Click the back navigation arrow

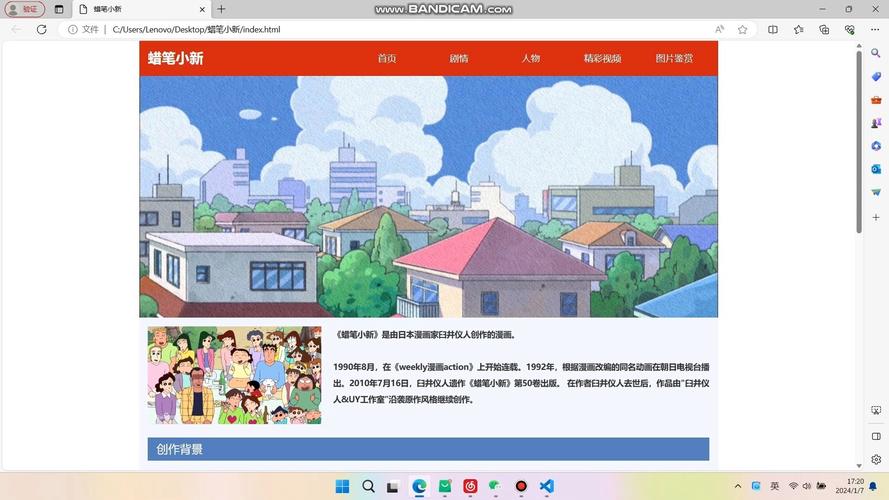[16, 29]
